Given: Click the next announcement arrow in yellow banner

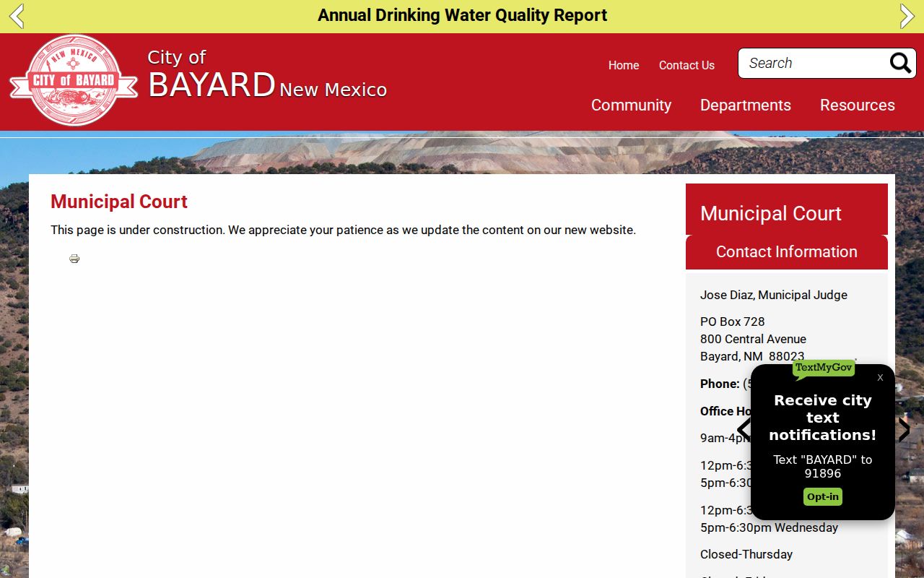Looking at the screenshot, I should pyautogui.click(x=907, y=16).
